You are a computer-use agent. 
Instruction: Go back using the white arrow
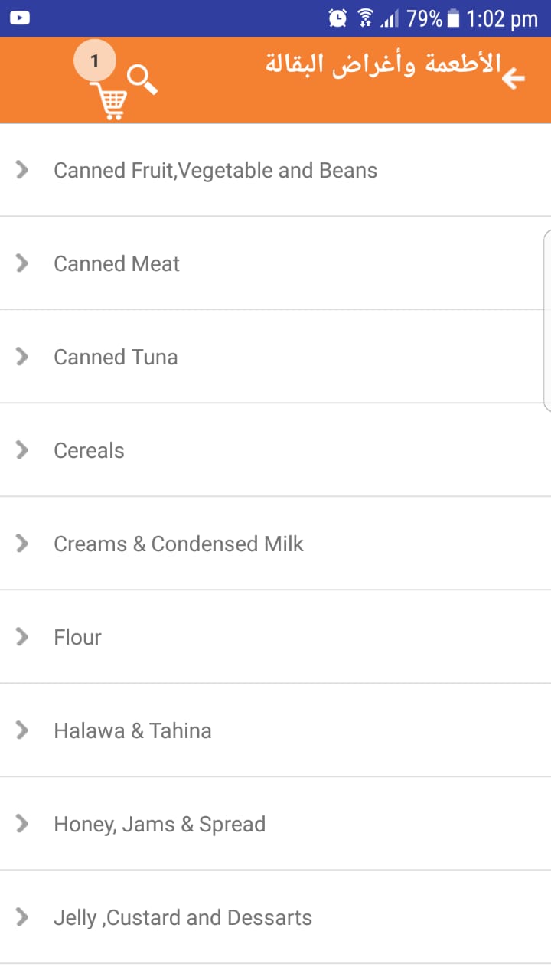coord(514,78)
